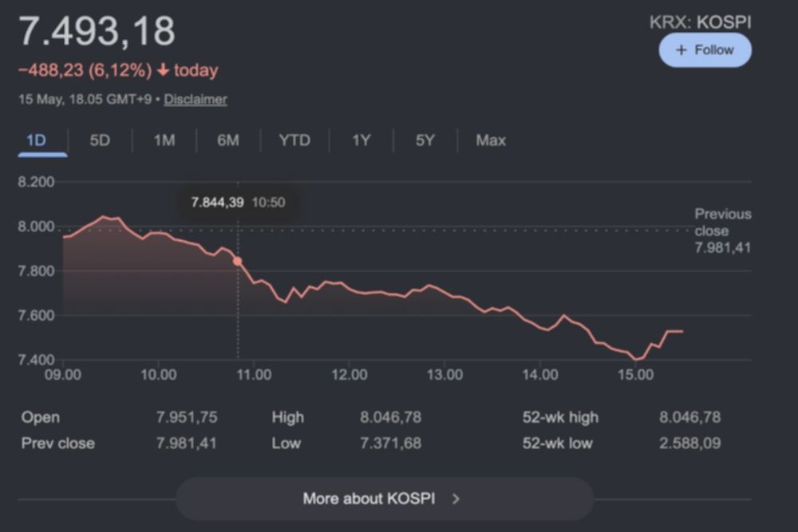This screenshot has height=532, width=798.
Task: Click the 15.00 time axis label
Action: [636, 375]
